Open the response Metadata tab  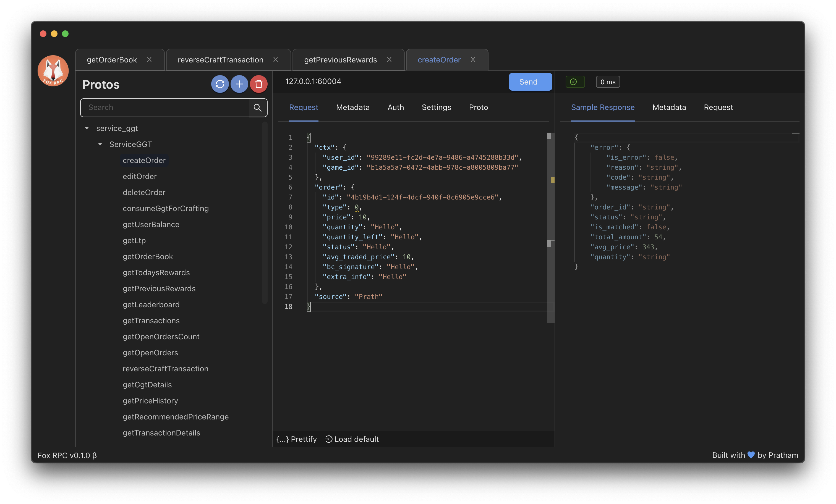(669, 107)
